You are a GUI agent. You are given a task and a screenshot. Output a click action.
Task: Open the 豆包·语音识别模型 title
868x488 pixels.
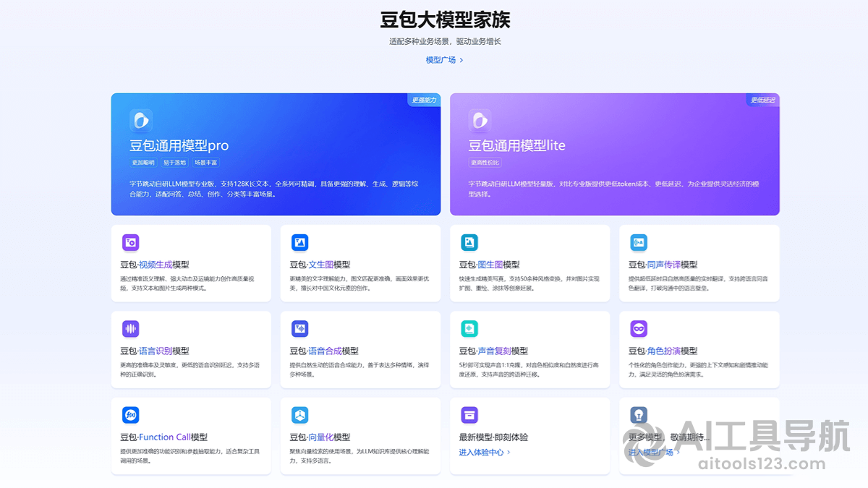[x=155, y=351]
